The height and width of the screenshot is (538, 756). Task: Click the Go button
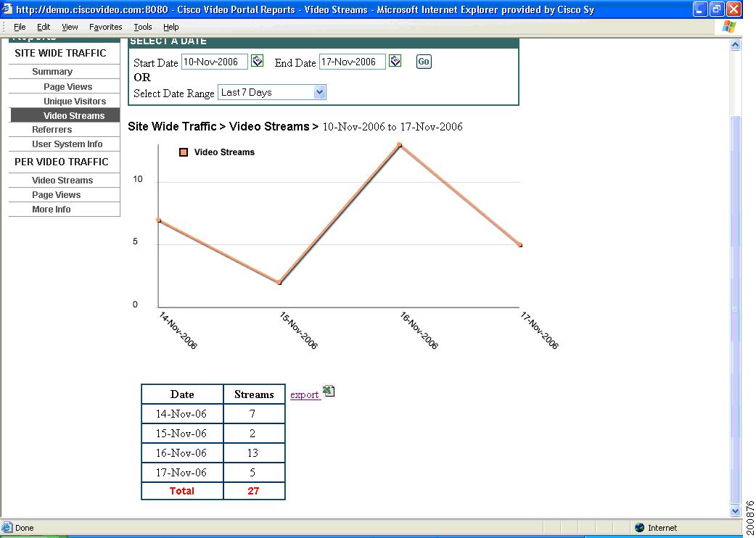[423, 62]
